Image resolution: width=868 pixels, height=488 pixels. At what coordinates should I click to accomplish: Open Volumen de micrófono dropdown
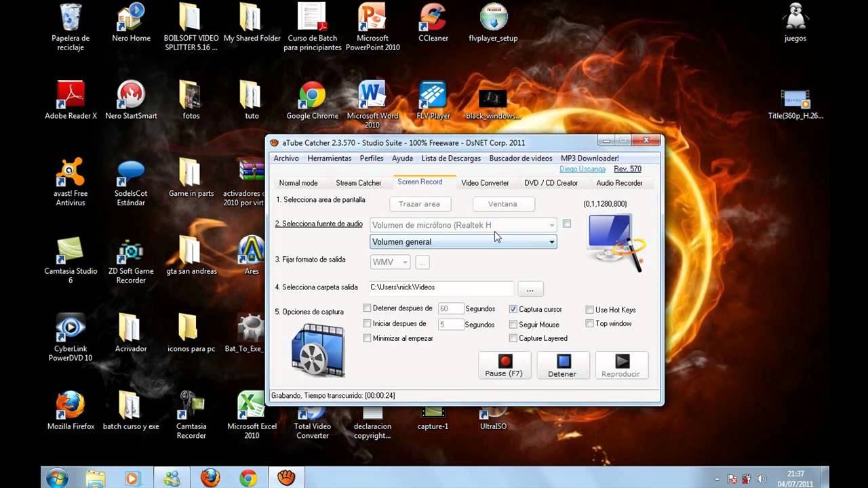coord(463,224)
